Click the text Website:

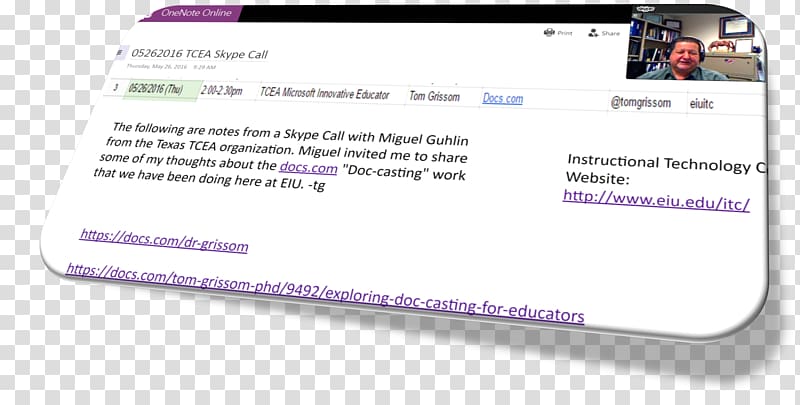(597, 179)
